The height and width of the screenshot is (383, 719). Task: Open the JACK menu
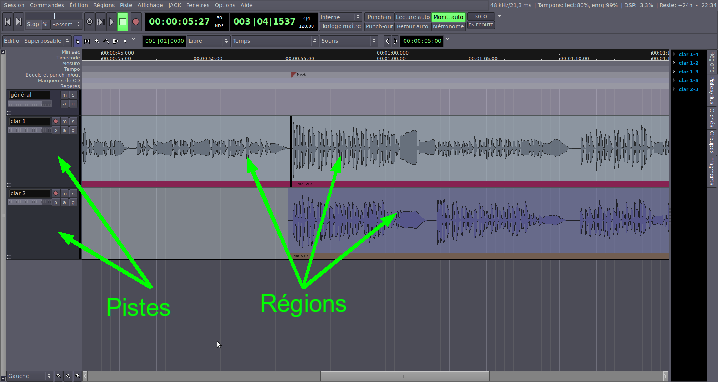point(175,5)
